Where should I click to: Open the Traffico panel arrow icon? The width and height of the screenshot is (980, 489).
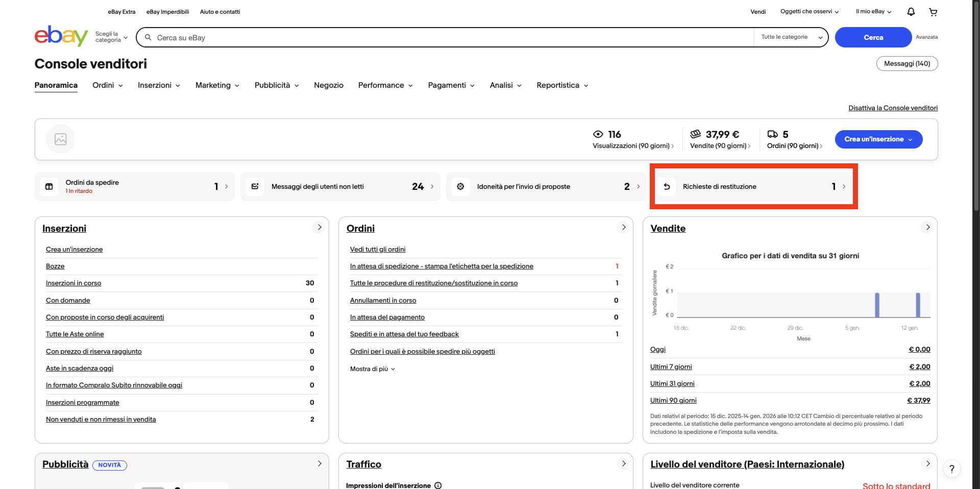click(x=623, y=463)
